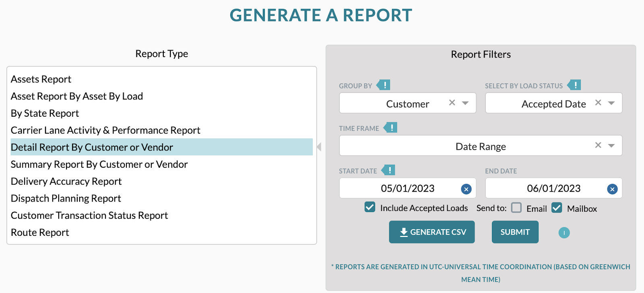The width and height of the screenshot is (644, 293).
Task: Select Dispatch Planning Report
Action: point(161,198)
